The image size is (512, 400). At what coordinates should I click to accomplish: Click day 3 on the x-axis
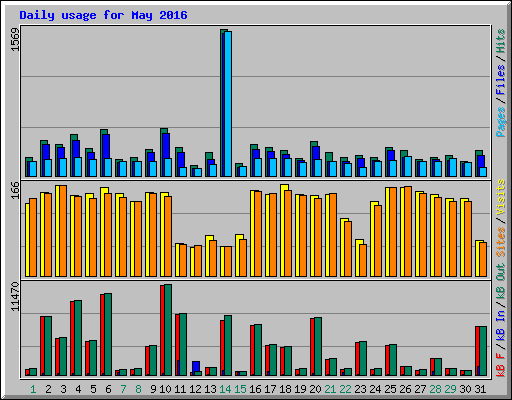[x=63, y=389]
